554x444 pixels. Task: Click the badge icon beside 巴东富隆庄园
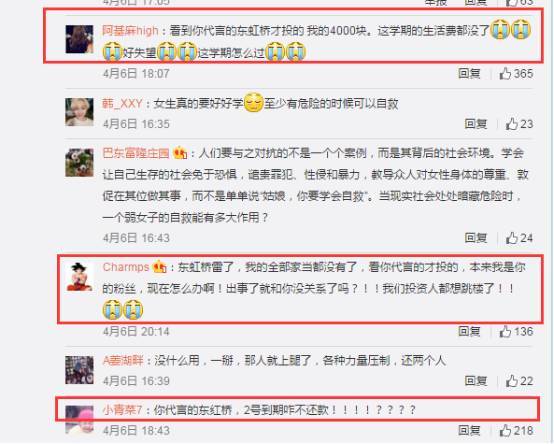tap(180, 153)
